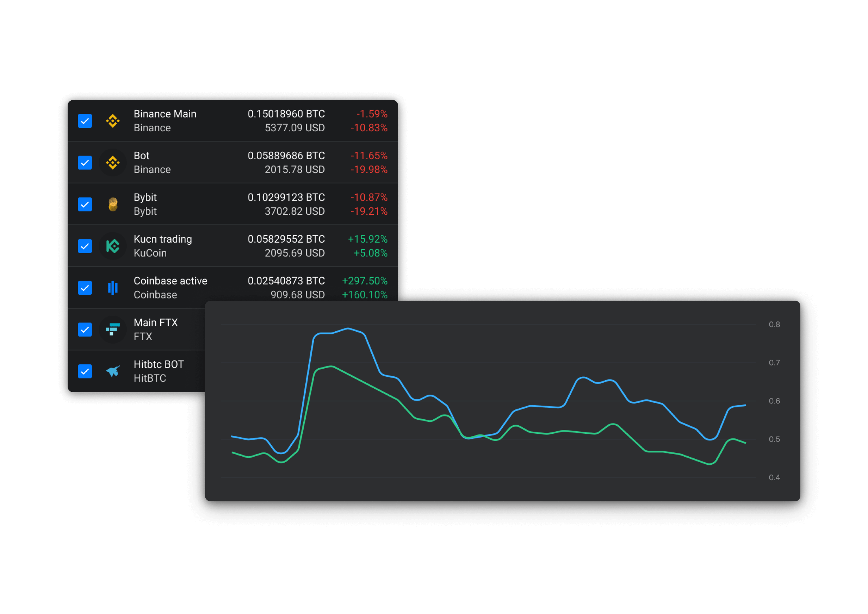Image resolution: width=868 pixels, height=614 pixels.
Task: Click the HitBTC logo icon
Action: tap(113, 371)
